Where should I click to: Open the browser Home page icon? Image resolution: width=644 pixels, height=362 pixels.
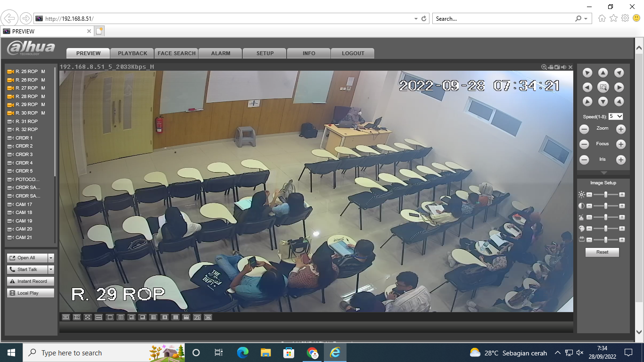602,18
